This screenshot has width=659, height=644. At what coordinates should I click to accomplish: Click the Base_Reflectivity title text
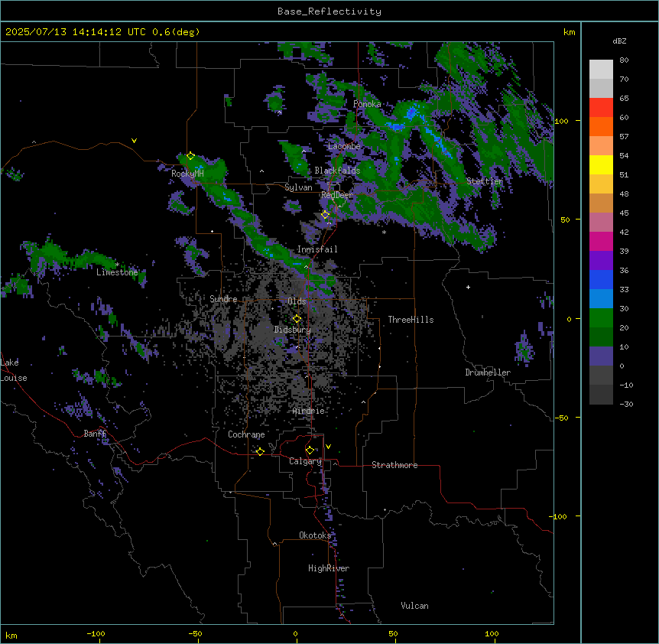point(329,11)
